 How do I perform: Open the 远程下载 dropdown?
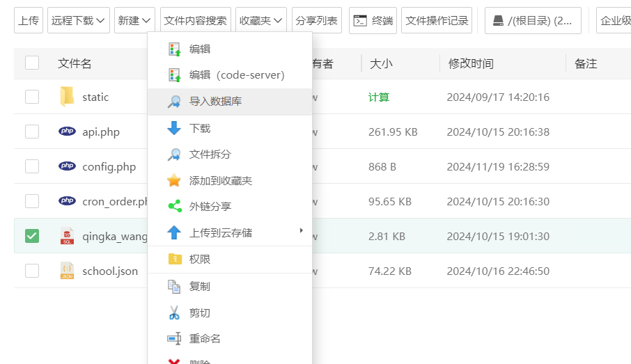[x=79, y=21]
